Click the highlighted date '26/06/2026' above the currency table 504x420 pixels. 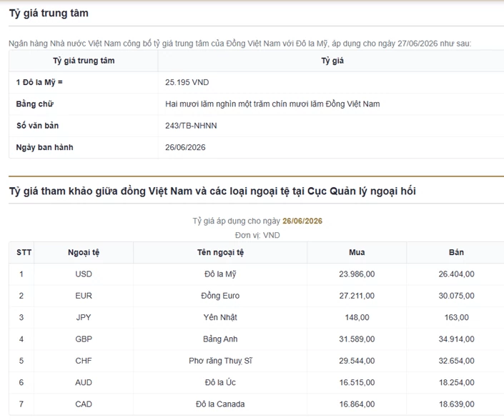point(302,221)
